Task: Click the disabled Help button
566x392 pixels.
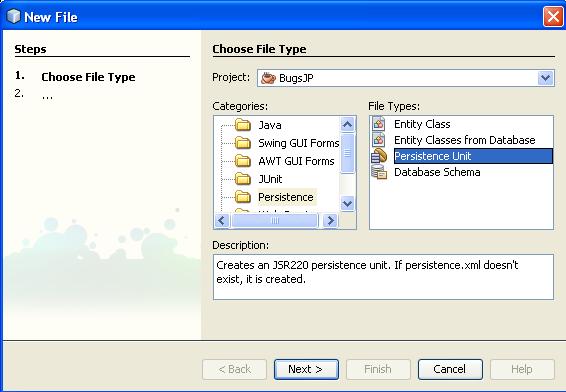Action: pos(522,369)
